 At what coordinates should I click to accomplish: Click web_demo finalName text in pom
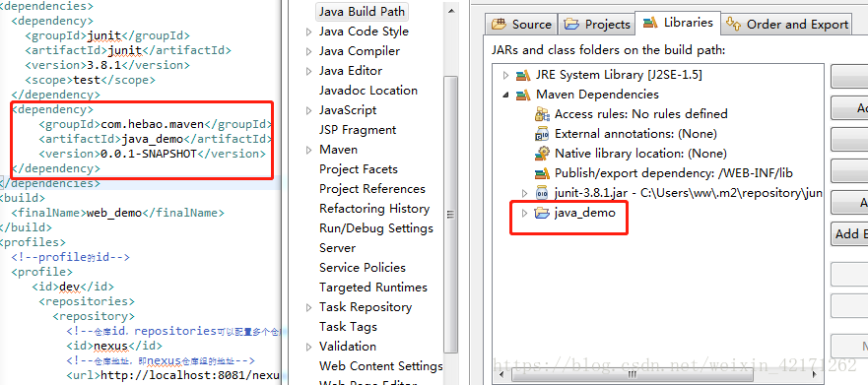114,213
